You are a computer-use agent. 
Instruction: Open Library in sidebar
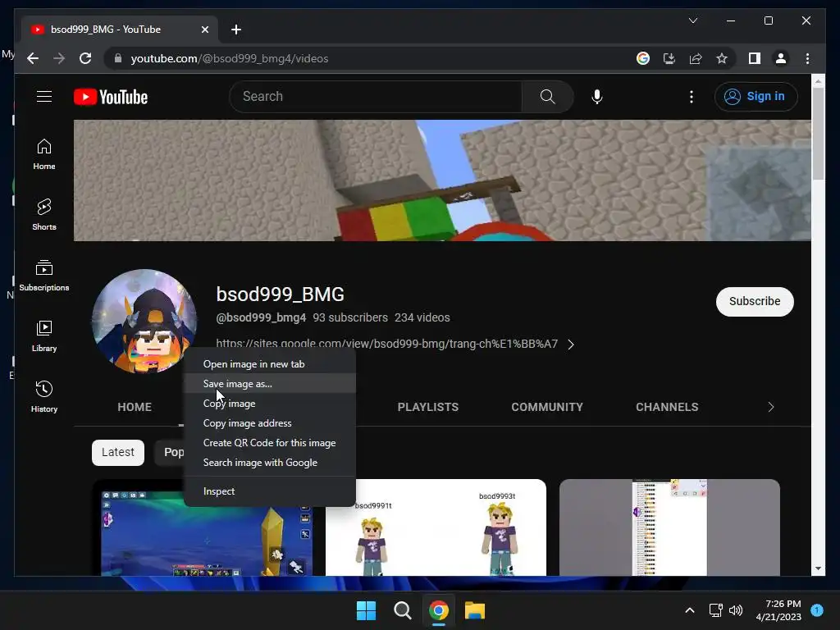tap(44, 336)
